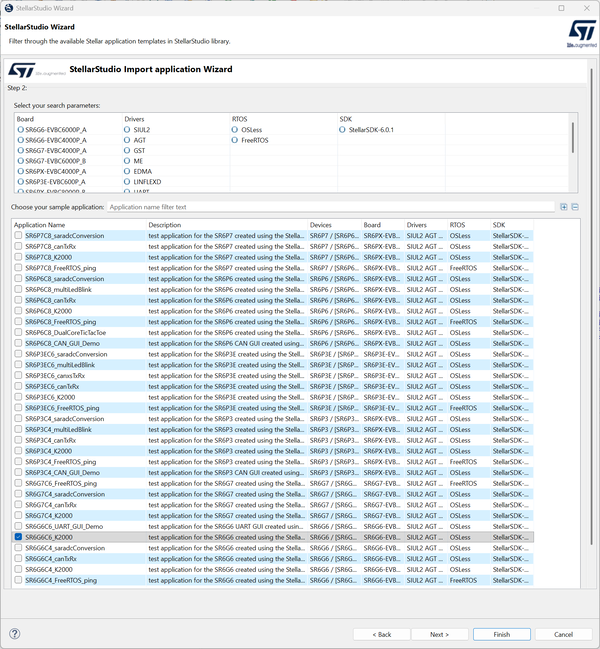Image resolution: width=600 pixels, height=649 pixels.
Task: Sort by Application Name column header
Action: click(79, 225)
